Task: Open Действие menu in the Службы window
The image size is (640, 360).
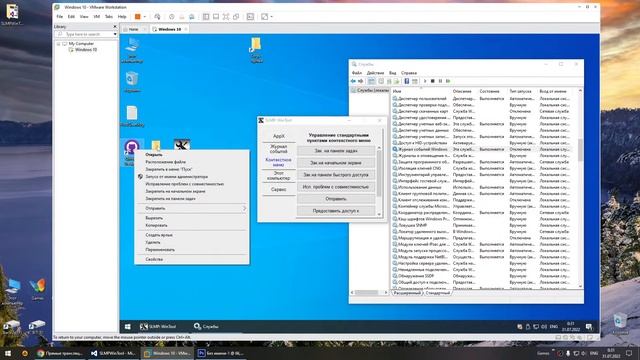Action: [375, 73]
